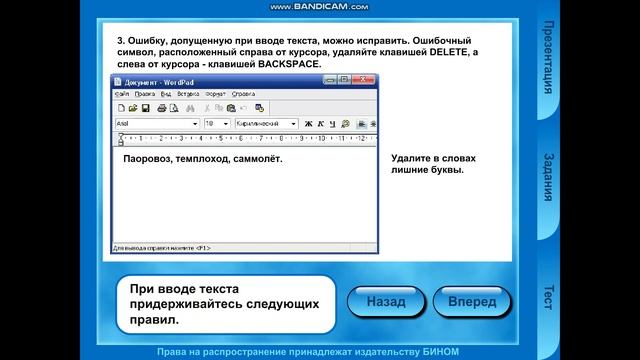Click the word саммолёт in the document

256,159
